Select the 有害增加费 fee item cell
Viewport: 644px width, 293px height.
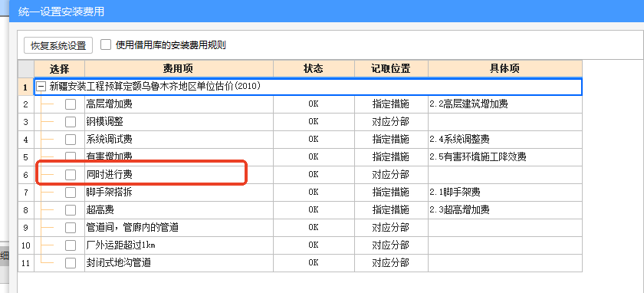(179, 157)
